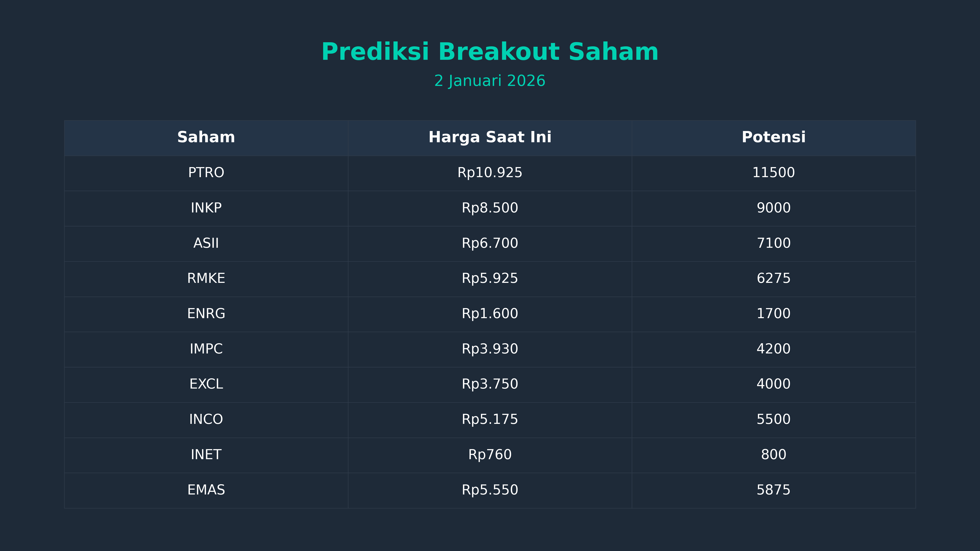Click the Saham column header
980x551 pixels.
click(x=206, y=137)
